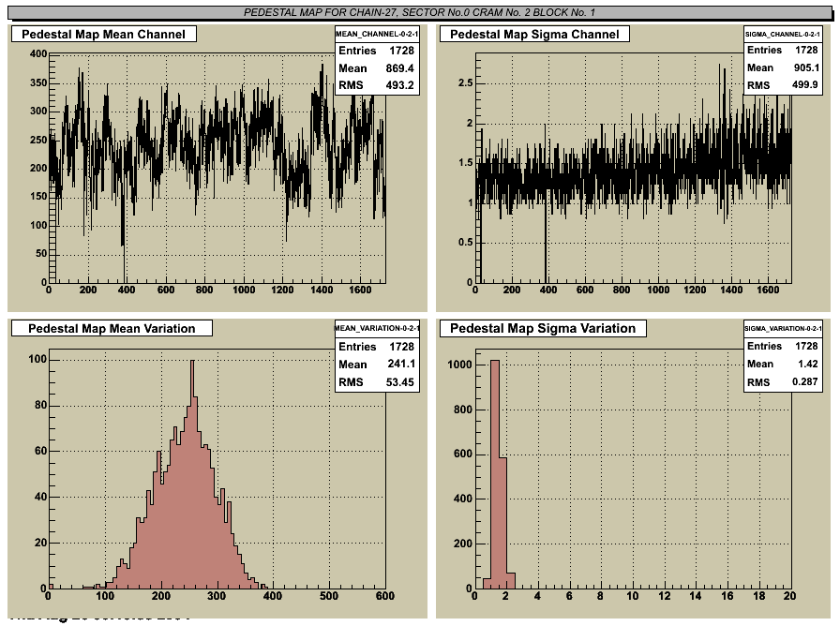Click y-axis label 1000 in Sigma Variation plot
The height and width of the screenshot is (626, 840).
(460, 365)
